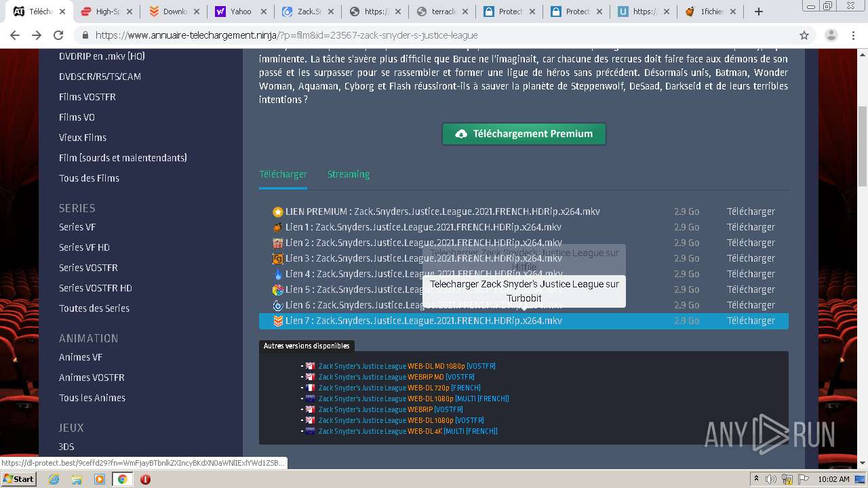
Task: Open a new browser tab
Action: [759, 12]
